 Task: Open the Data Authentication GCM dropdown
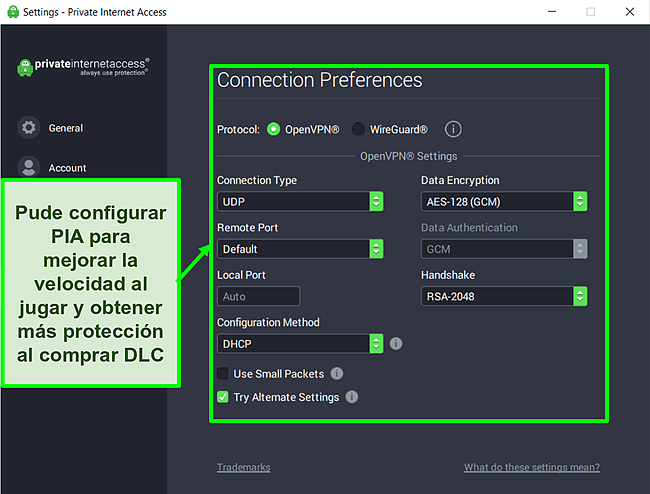[504, 249]
